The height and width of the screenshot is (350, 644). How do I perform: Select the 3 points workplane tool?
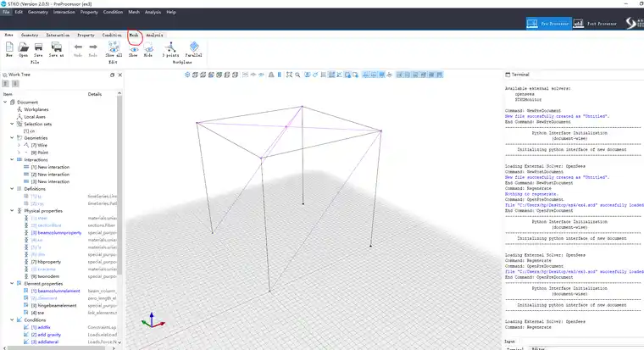(170, 47)
